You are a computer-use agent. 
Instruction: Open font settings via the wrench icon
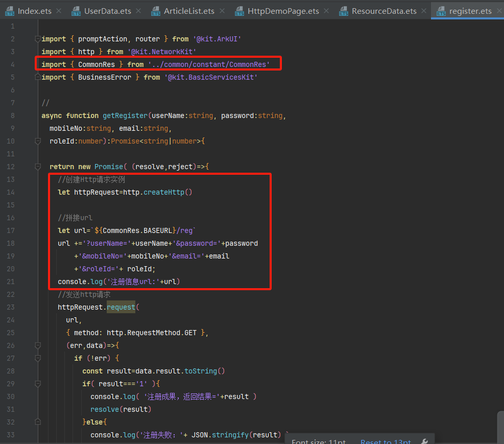424,441
